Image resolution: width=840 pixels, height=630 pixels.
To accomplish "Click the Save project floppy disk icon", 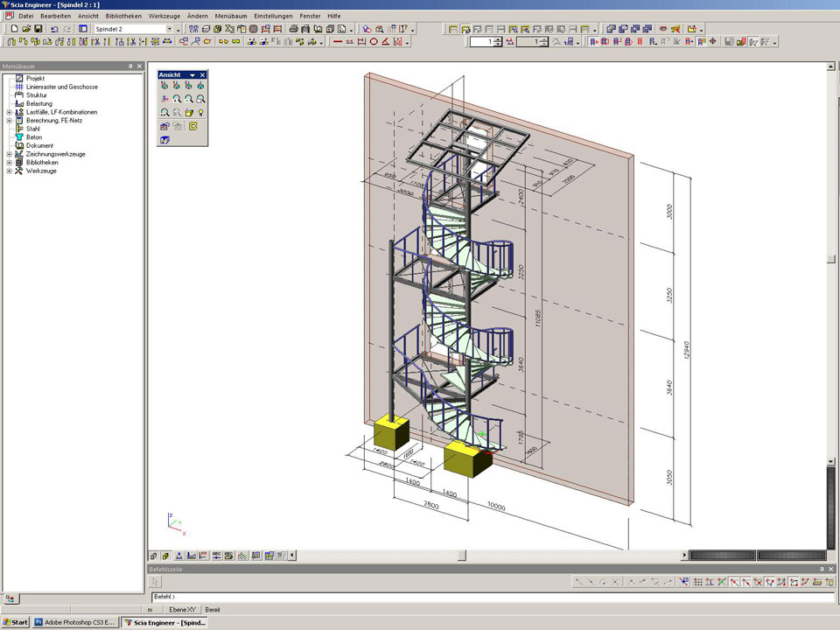I will tap(38, 29).
